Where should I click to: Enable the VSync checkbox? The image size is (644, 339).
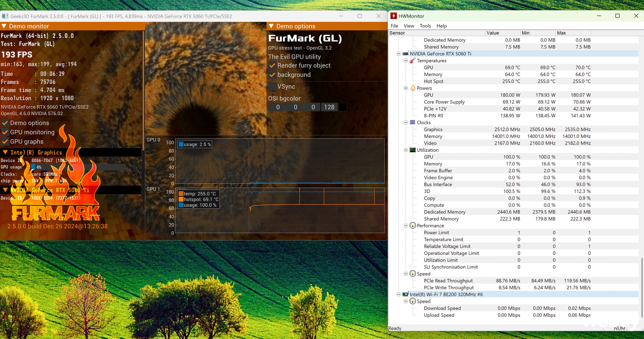coord(272,87)
